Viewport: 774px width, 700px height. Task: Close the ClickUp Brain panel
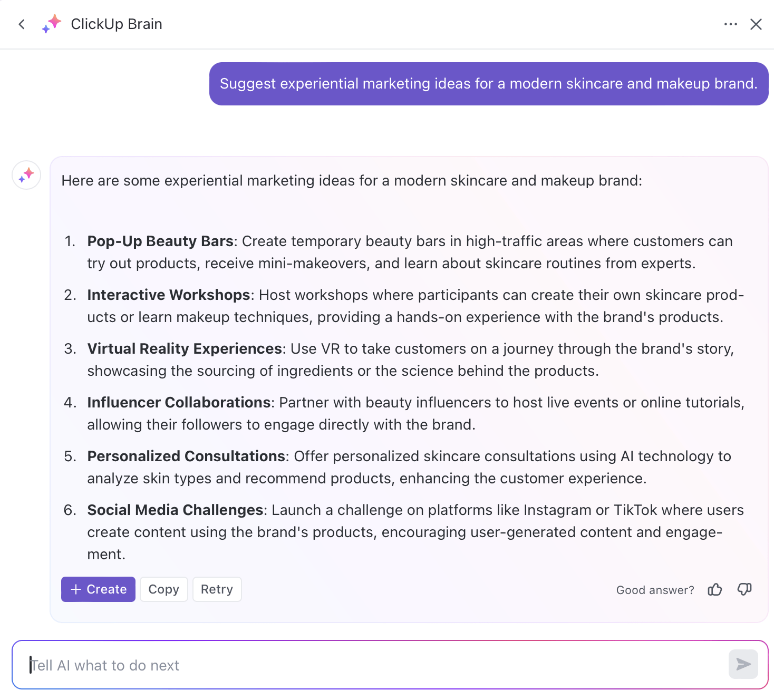[756, 24]
